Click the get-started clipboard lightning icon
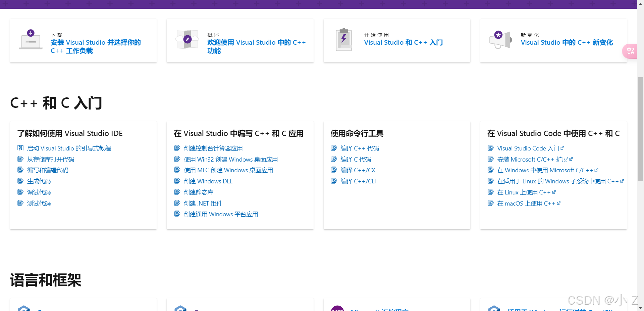Screen dimensions: 644x311 pos(344,40)
